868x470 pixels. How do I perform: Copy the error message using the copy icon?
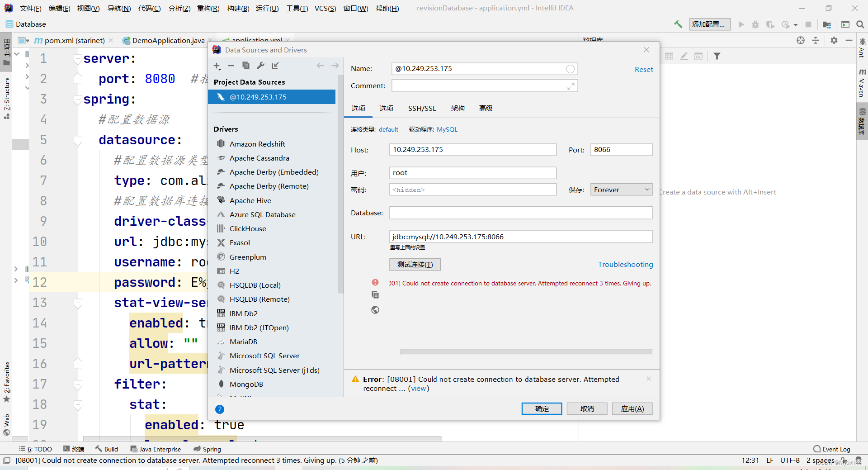point(375,295)
